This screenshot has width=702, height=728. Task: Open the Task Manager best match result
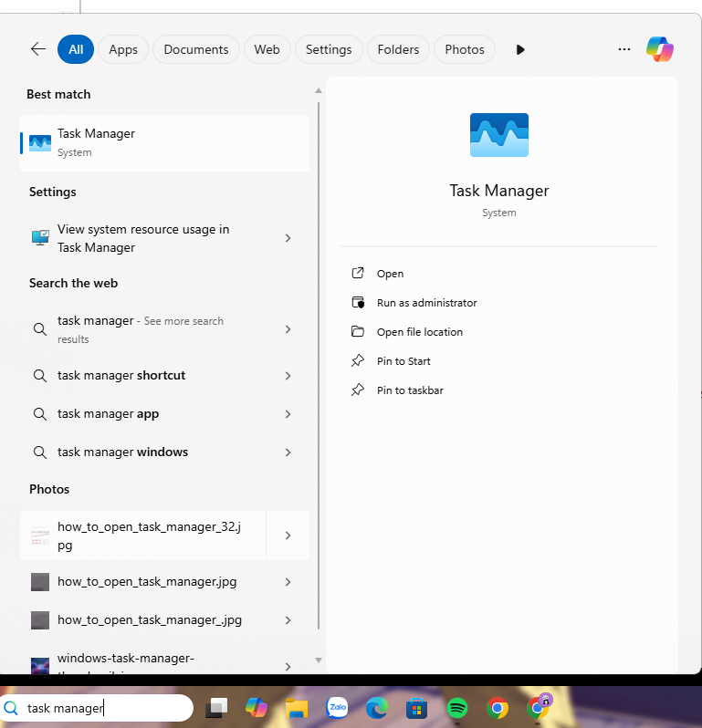click(164, 143)
